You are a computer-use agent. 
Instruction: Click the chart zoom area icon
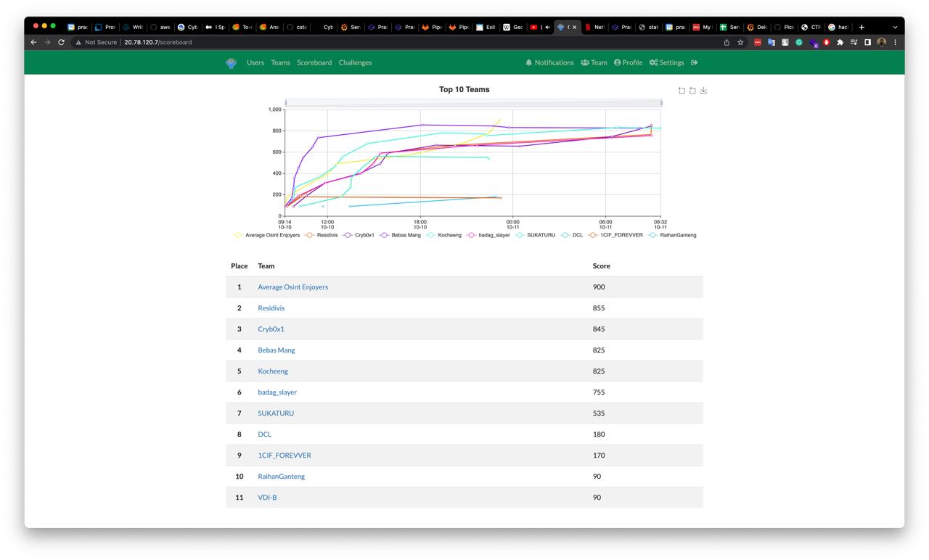pos(682,91)
